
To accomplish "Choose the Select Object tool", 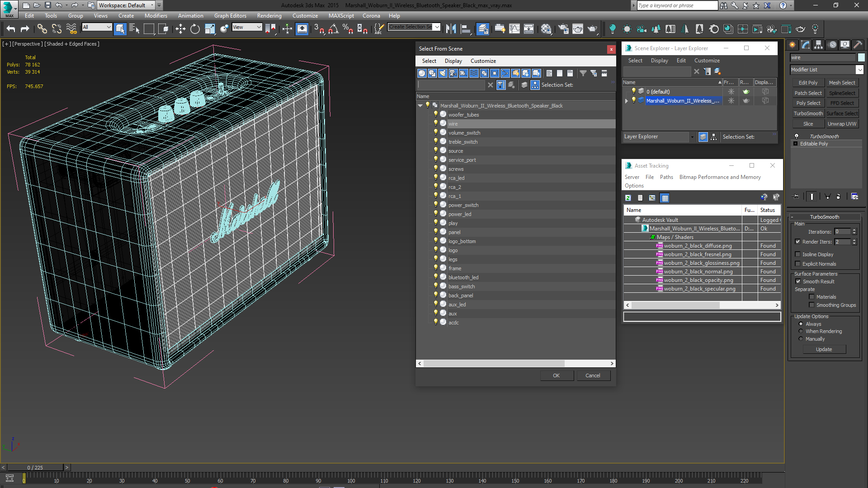I will coord(120,29).
